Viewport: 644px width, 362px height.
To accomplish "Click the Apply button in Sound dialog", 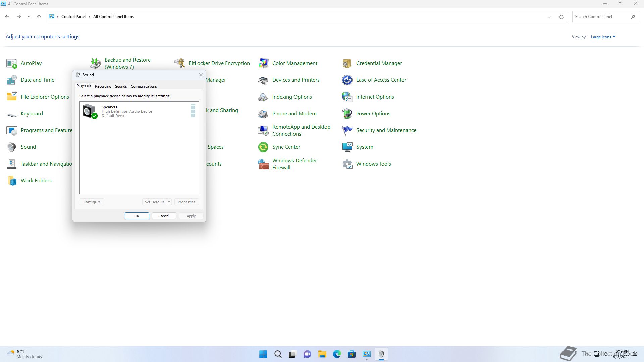I will (191, 216).
